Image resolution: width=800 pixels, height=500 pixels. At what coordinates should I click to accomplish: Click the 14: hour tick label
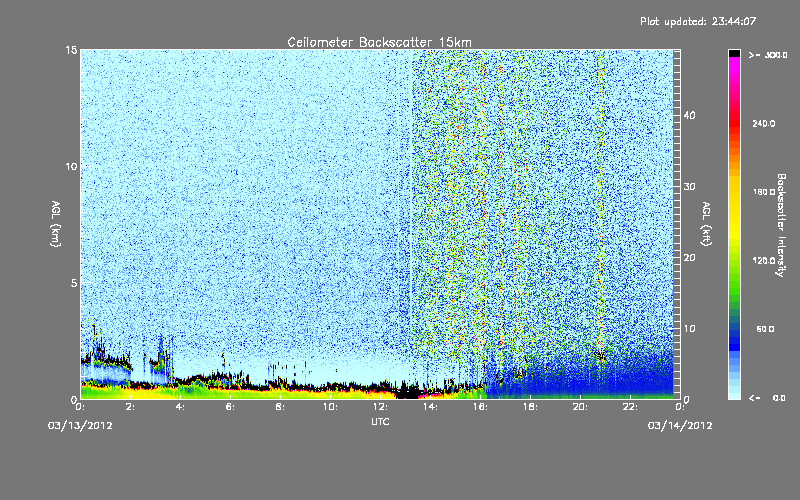[430, 407]
